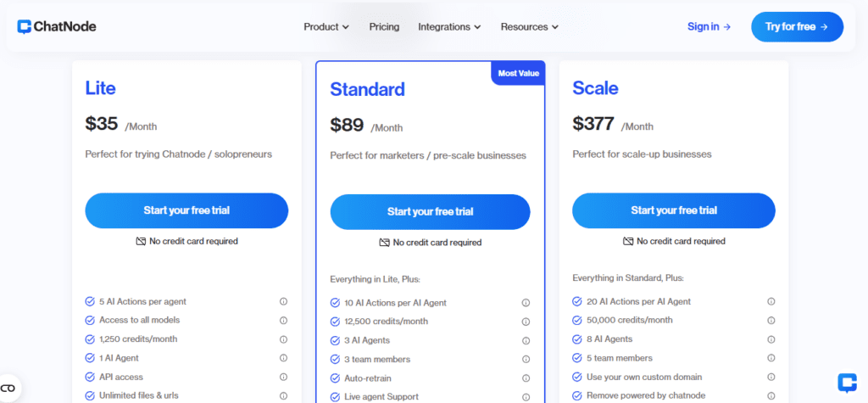Screen dimensions: 868x403
Task: Click info icon next to Auto-retrain
Action: pos(526,378)
